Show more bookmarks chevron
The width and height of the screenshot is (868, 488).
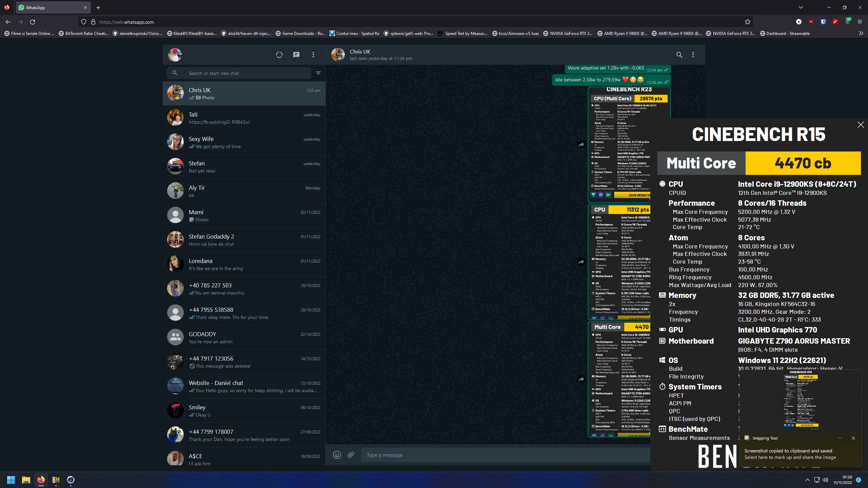861,33
